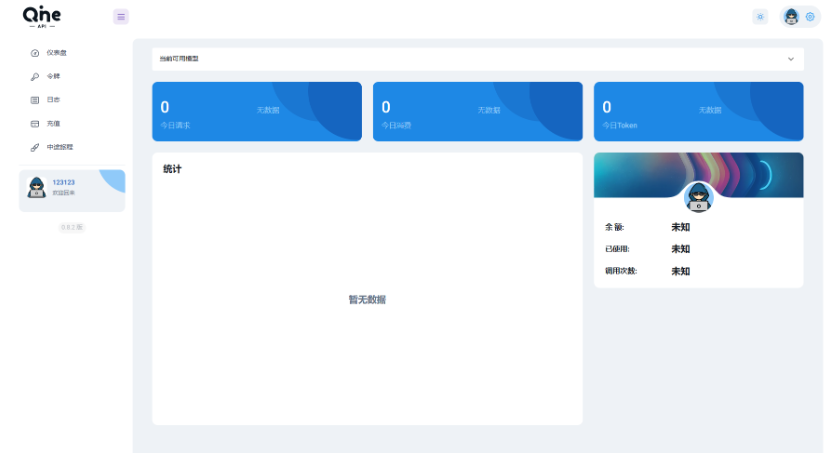Viewport: 824px width, 453px height.
Task: Click the 充值 card icon
Action: pyautogui.click(x=35, y=124)
